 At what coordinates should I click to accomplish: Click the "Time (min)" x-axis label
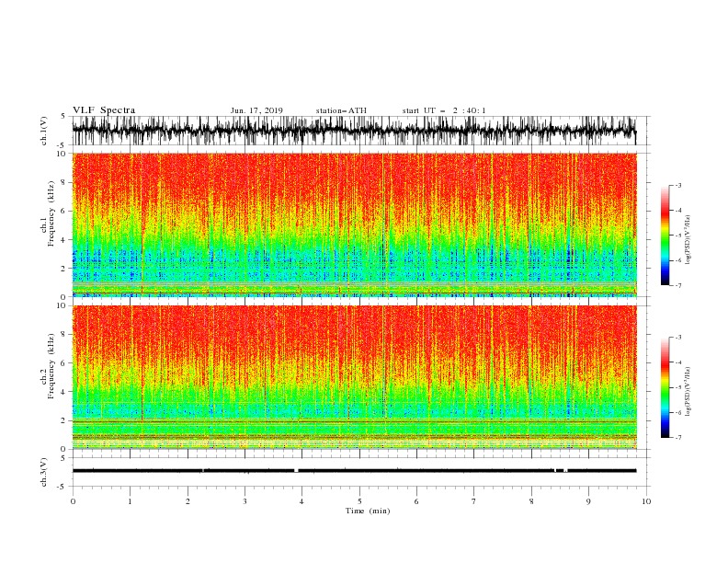[x=368, y=511]
